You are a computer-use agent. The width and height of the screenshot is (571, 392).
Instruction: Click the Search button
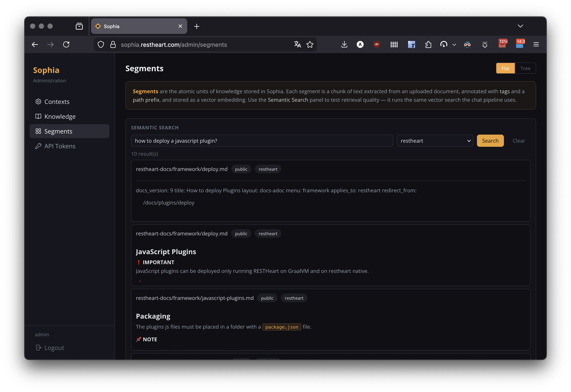(x=490, y=141)
